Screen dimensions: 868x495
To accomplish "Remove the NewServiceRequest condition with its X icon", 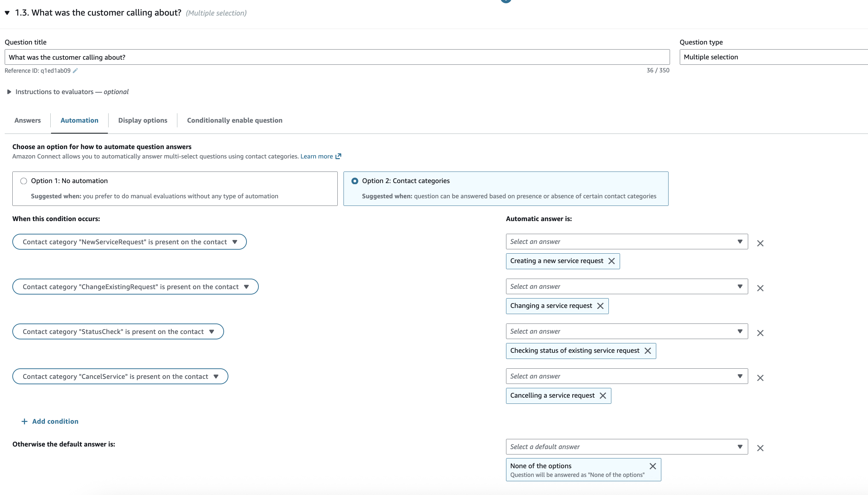I will (x=760, y=243).
